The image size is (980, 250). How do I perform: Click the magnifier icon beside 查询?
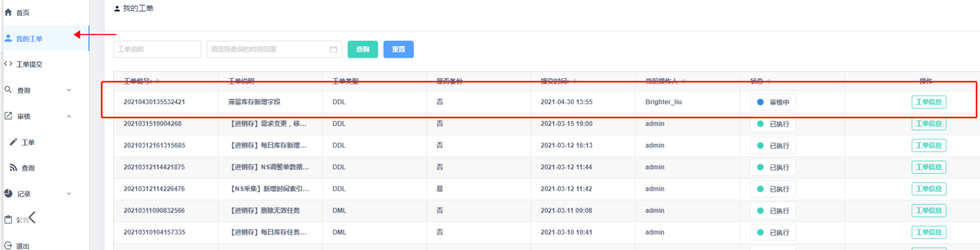coord(8,90)
